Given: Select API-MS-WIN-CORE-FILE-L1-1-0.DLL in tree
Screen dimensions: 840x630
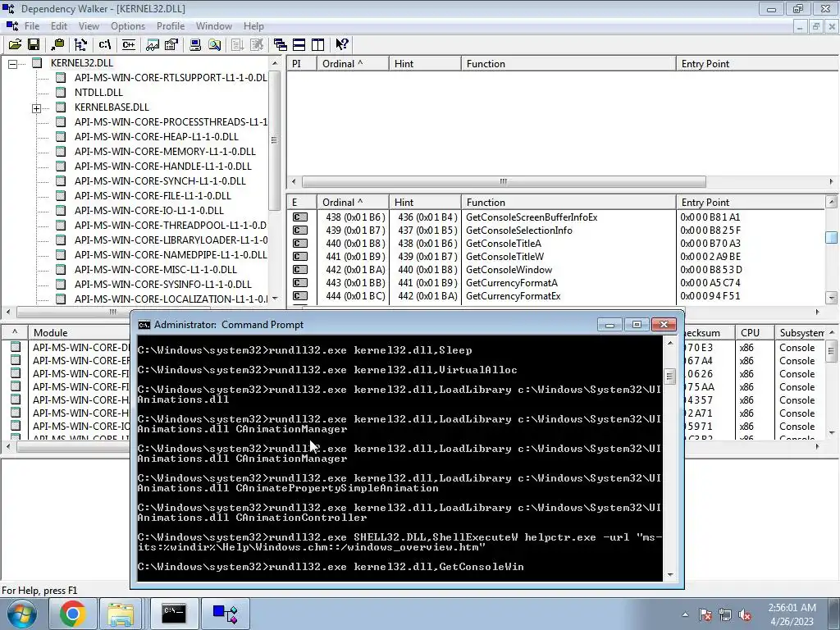Looking at the screenshot, I should (153, 195).
